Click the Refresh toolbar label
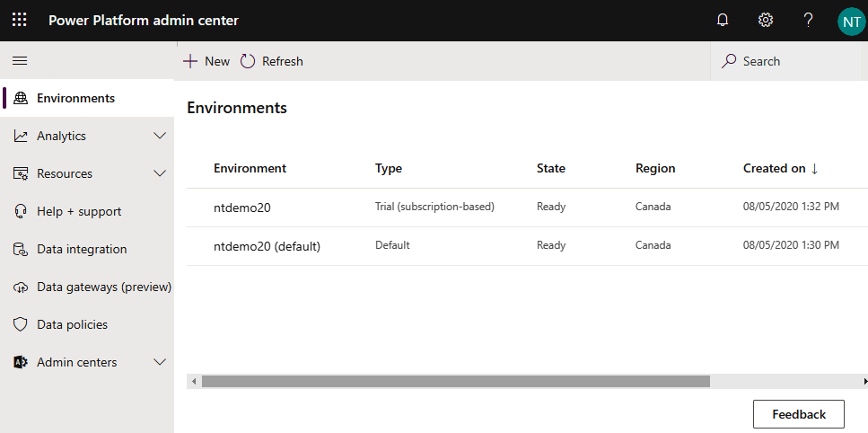The image size is (868, 433). coord(283,61)
